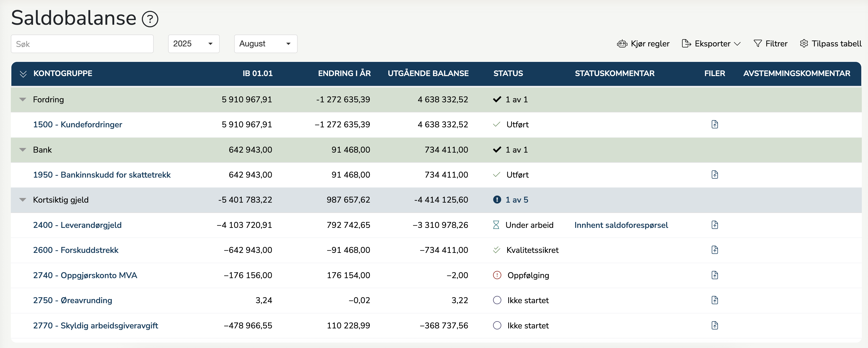
Task: Click the Tilpass tabell gear icon
Action: [x=804, y=44]
